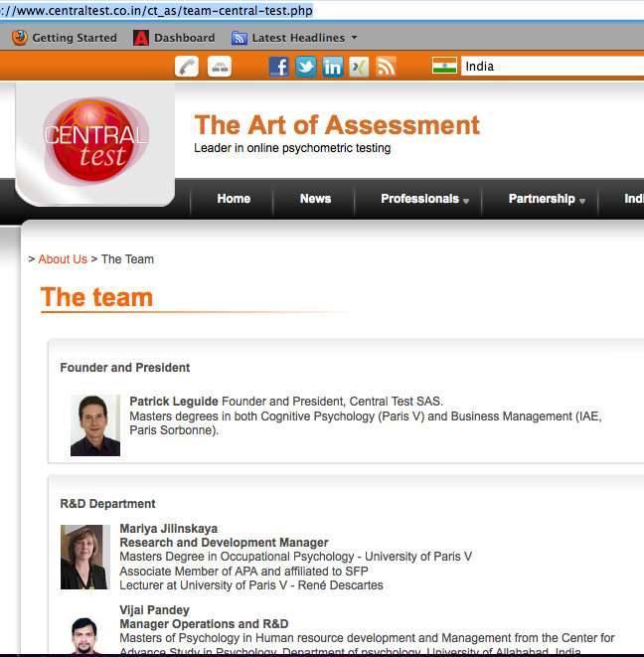Open the Xing social icon

pyautogui.click(x=359, y=67)
